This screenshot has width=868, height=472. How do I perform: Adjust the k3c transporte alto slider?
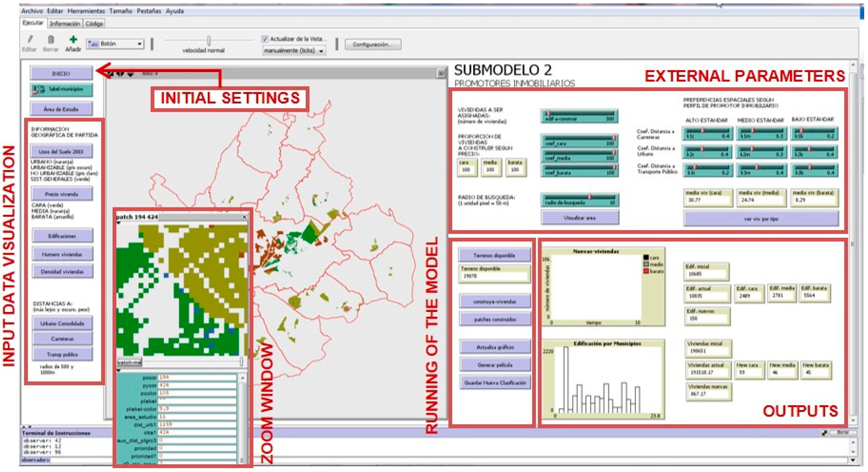click(707, 170)
